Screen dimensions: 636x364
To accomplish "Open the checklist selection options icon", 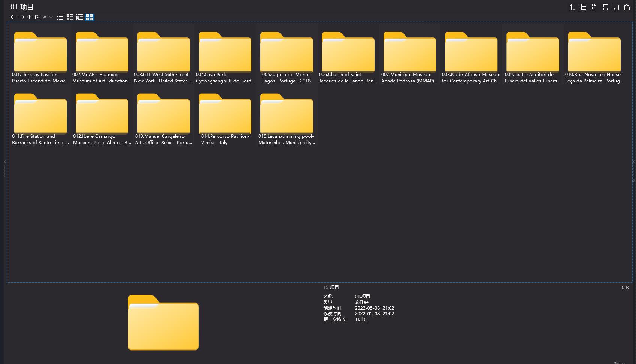I will click(583, 7).
